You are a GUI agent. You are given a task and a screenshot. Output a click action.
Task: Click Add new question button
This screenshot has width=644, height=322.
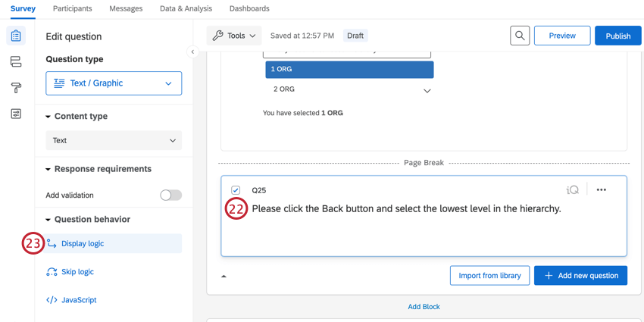click(x=581, y=276)
